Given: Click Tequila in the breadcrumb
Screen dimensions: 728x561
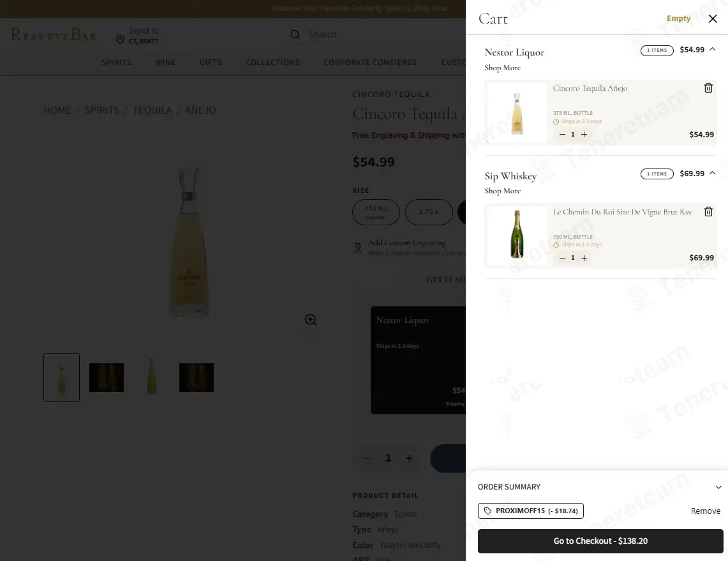Looking at the screenshot, I should click(152, 110).
